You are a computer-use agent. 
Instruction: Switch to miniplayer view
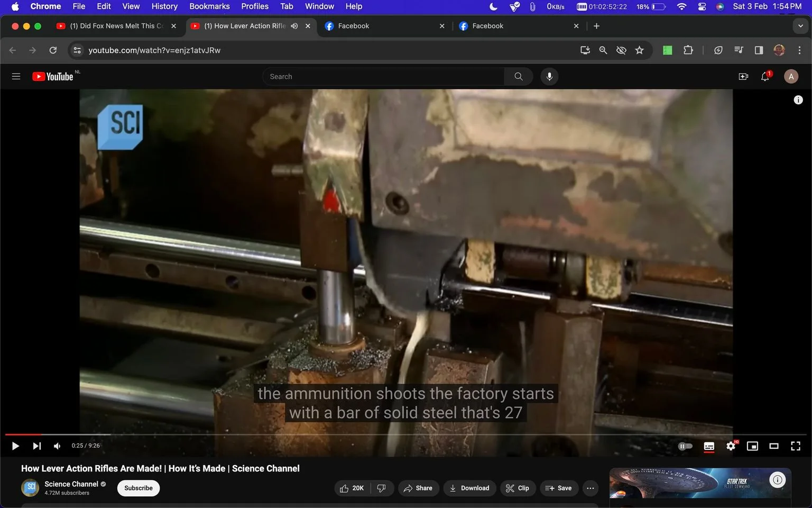click(x=752, y=446)
